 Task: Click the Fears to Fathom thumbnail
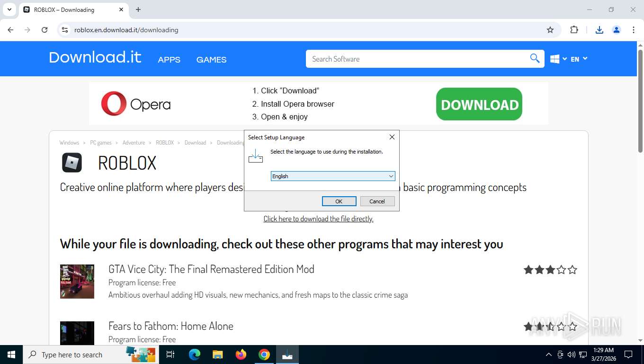pos(77,333)
